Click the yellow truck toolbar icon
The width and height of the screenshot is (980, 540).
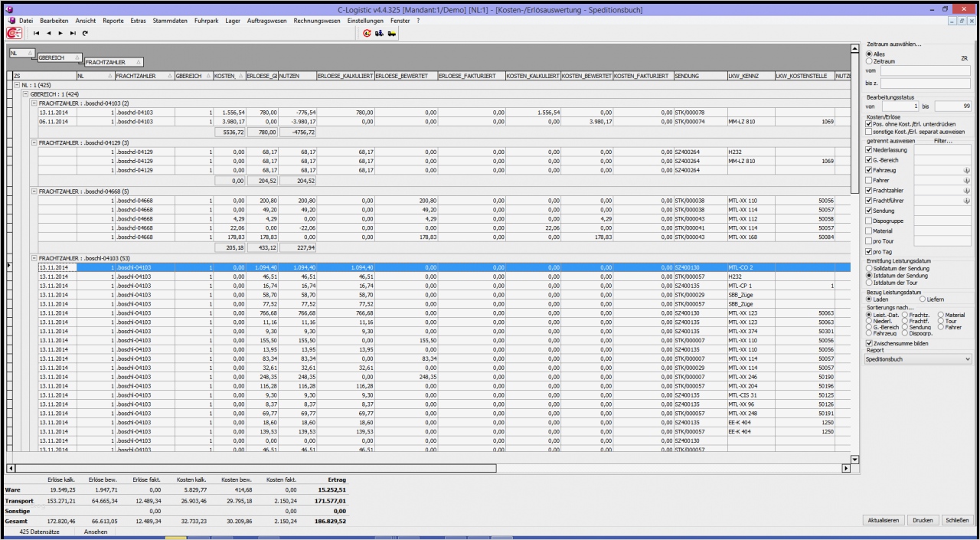click(392, 34)
